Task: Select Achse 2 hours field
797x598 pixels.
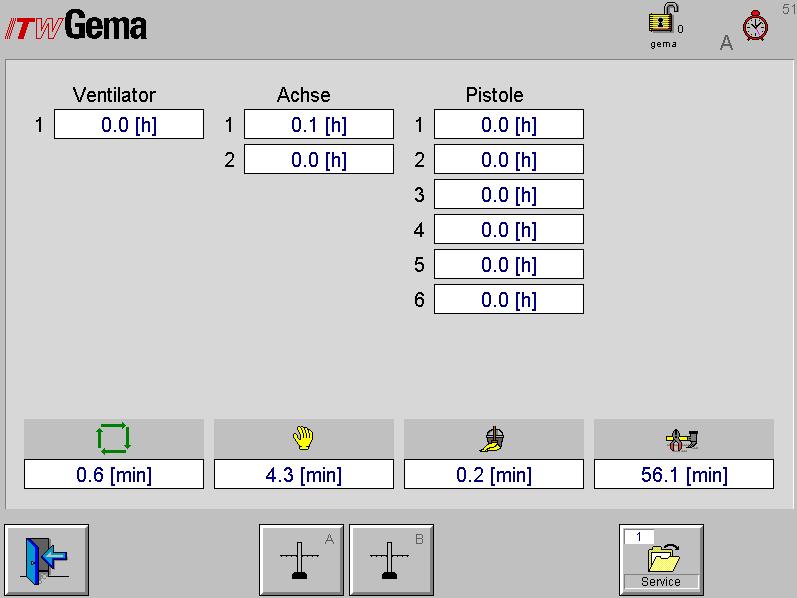Action: (319, 159)
